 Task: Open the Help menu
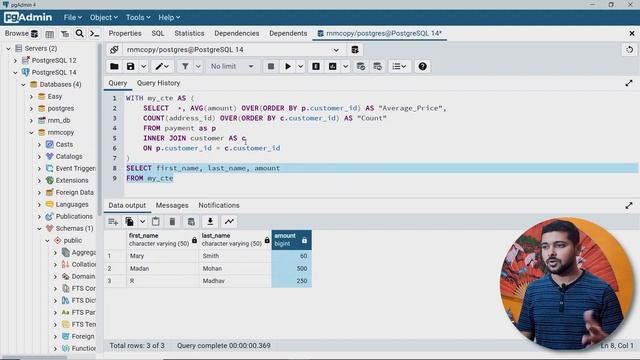169,18
